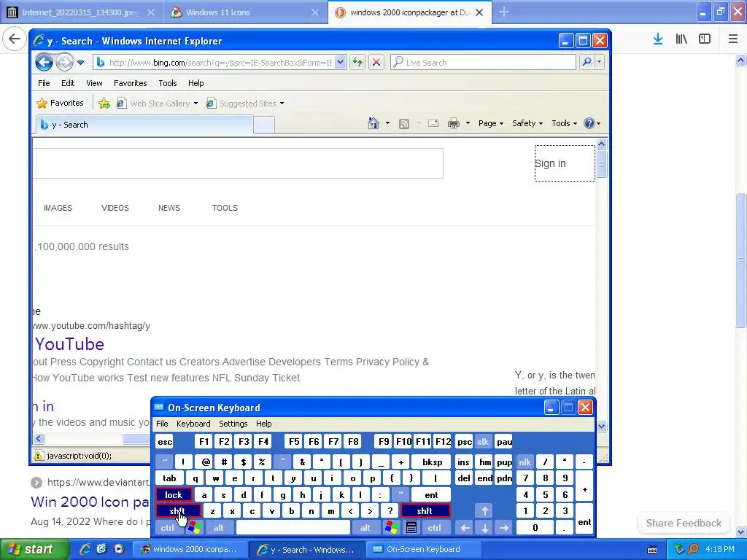Open the IMAGES search filter
This screenshot has height=560, width=747.
[58, 208]
